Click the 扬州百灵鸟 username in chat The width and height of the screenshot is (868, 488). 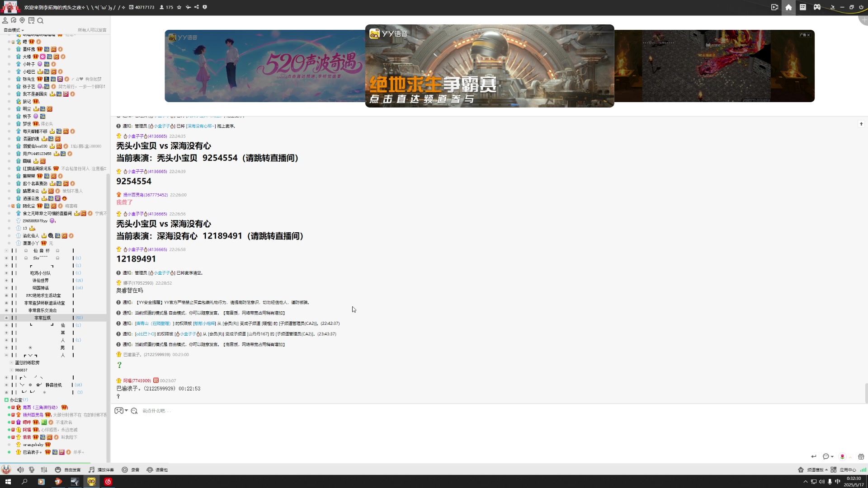coord(145,195)
